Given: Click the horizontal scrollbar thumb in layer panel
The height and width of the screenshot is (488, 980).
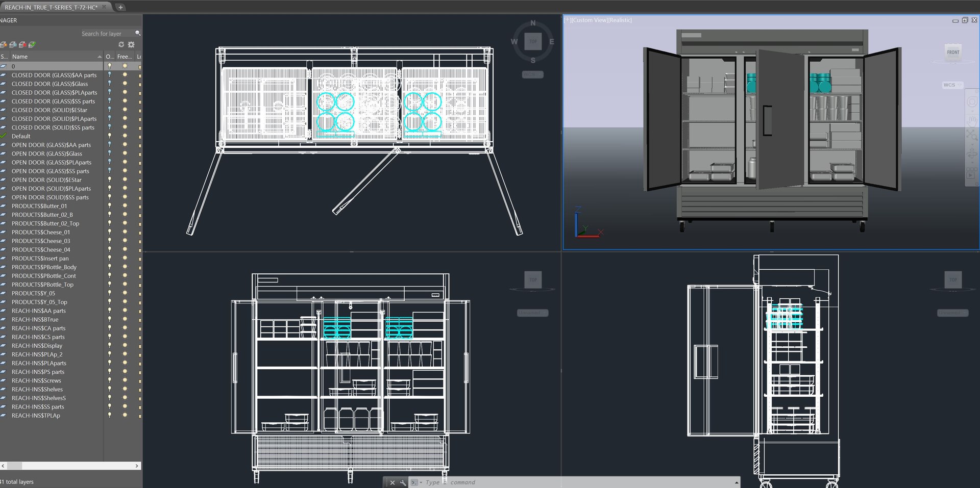Looking at the screenshot, I should (x=14, y=466).
